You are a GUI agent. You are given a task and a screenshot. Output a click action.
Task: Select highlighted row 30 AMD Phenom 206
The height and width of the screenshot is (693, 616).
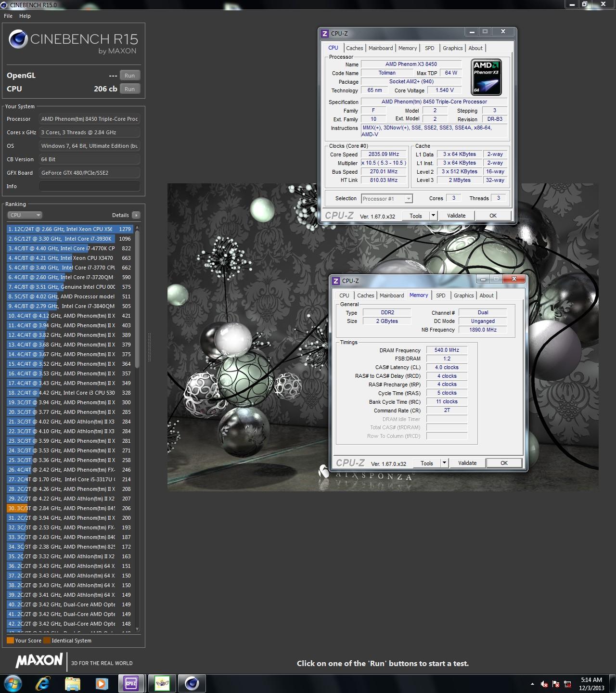pos(70,508)
